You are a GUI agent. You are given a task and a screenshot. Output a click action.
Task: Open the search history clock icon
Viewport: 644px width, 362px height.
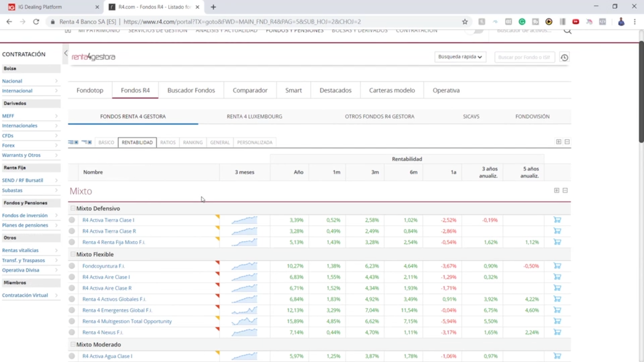(565, 57)
